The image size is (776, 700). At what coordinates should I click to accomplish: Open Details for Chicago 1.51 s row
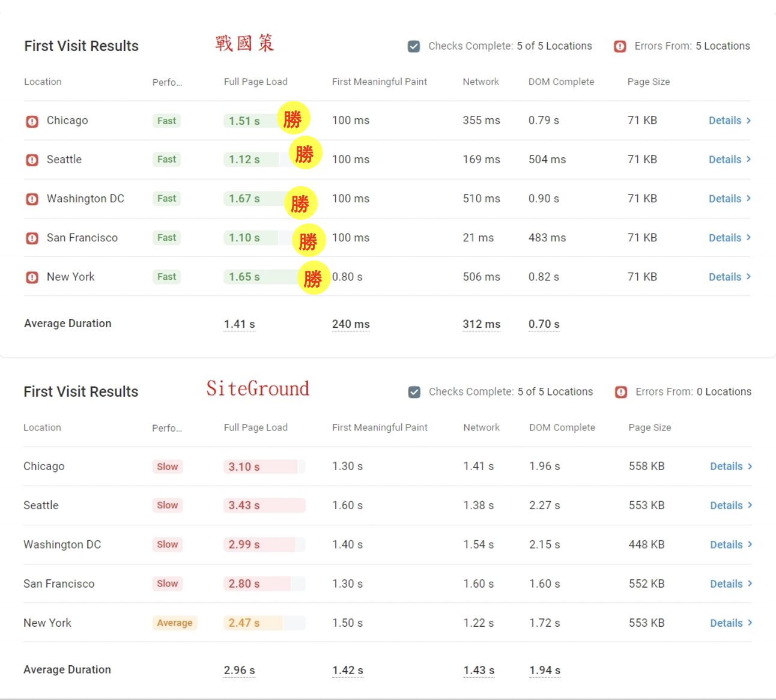coord(730,121)
